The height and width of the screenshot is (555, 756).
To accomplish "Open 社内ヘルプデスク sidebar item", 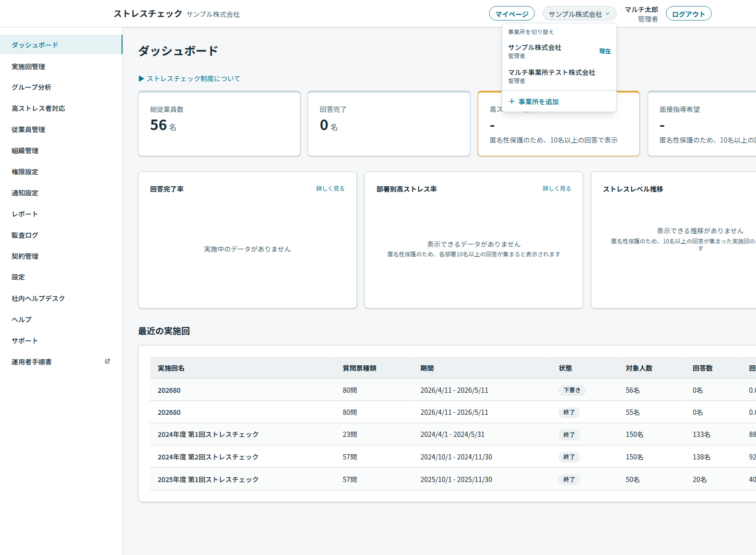I will pos(61,298).
